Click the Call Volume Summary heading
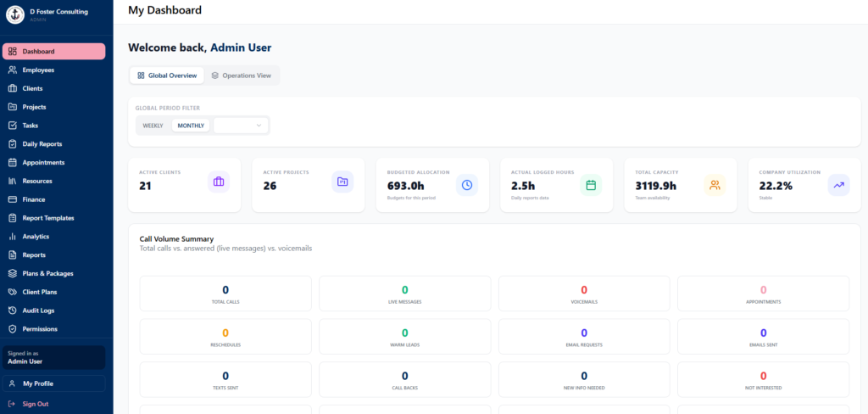 pos(176,239)
